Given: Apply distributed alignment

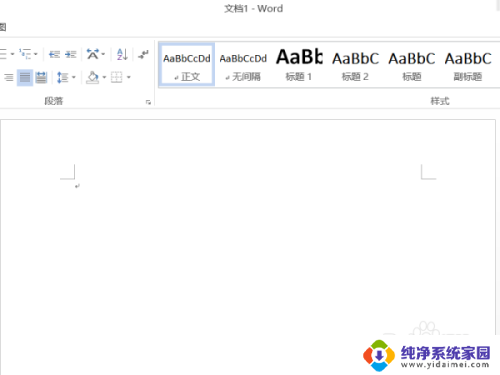Looking at the screenshot, I should [41, 78].
